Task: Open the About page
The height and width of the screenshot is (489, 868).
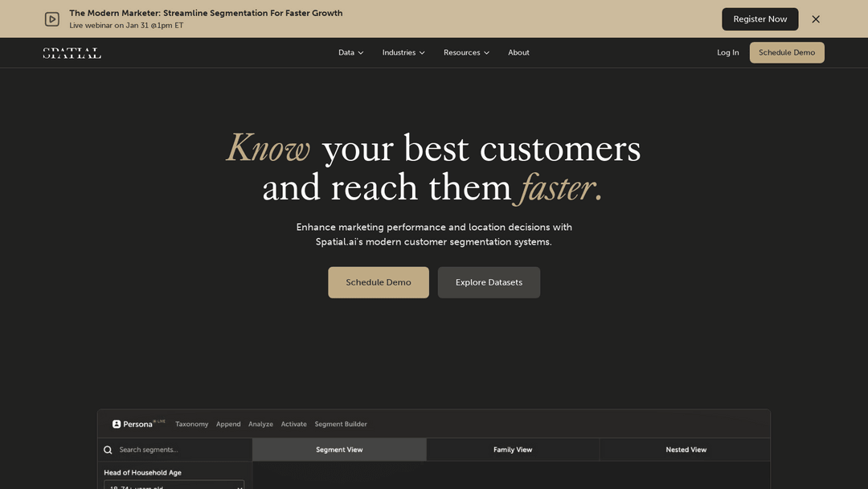Action: [x=518, y=52]
